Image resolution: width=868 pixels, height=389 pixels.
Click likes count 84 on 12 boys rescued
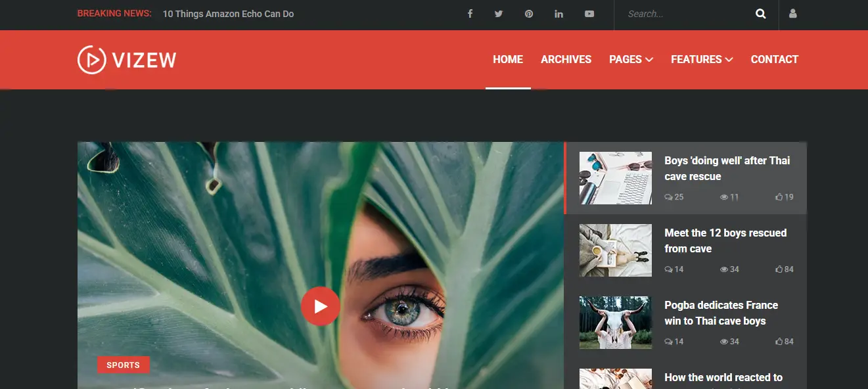(x=785, y=269)
